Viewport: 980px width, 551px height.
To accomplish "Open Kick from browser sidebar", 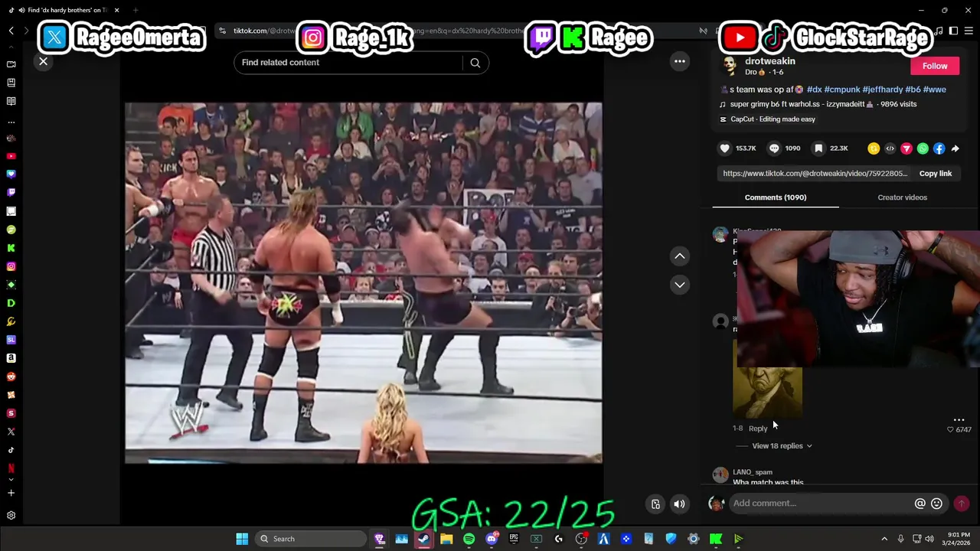I will point(11,248).
